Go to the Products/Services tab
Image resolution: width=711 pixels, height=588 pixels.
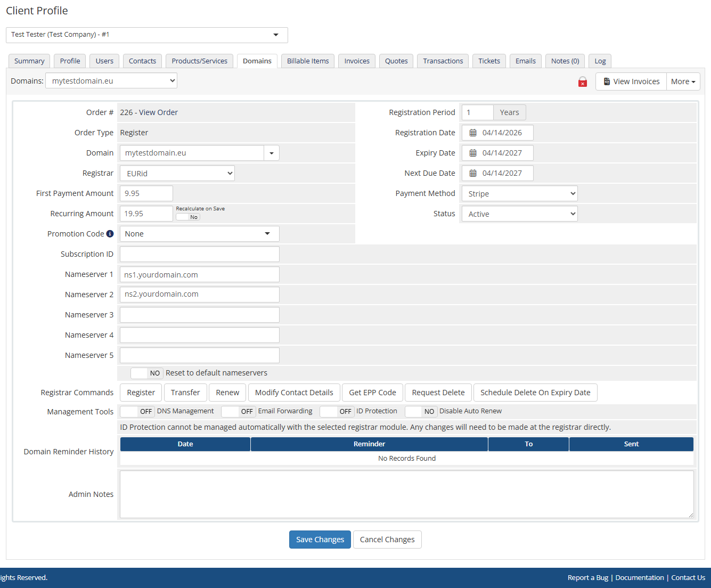point(200,61)
